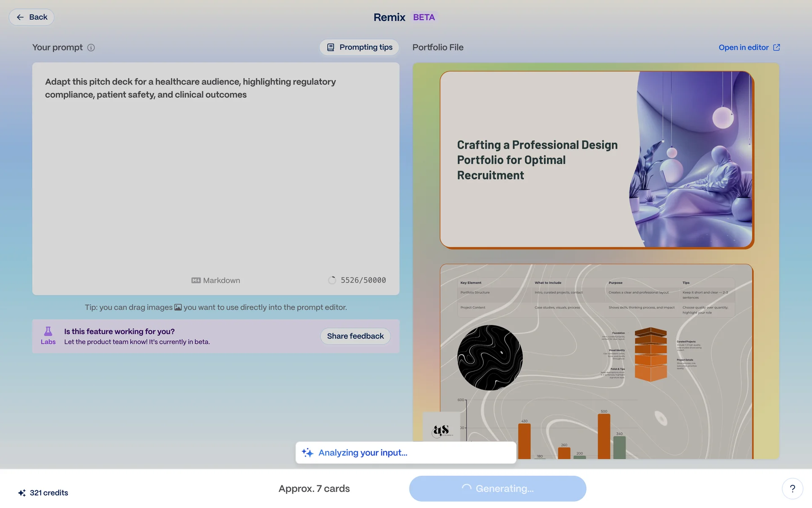Click the sparkle icon in Analyzing your input

click(x=307, y=453)
